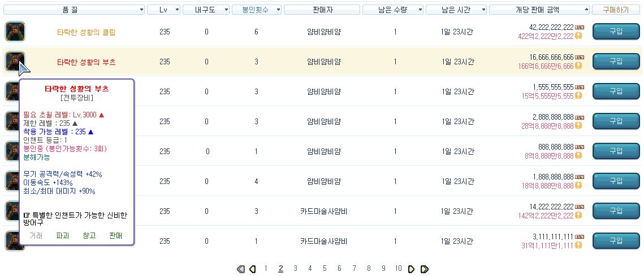The image size is (644, 276).
Task: Sort by 개당 판매 금액 column
Action: 539,10
